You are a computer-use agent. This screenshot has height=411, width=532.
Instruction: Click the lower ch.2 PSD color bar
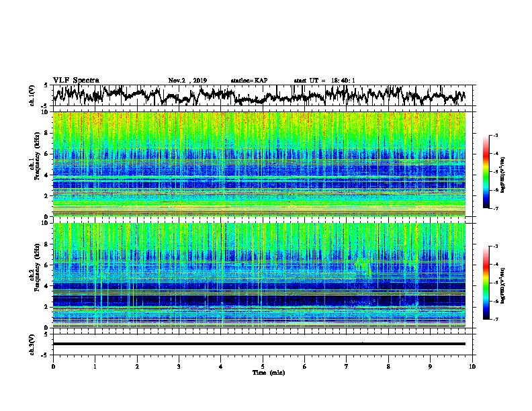coord(486,283)
